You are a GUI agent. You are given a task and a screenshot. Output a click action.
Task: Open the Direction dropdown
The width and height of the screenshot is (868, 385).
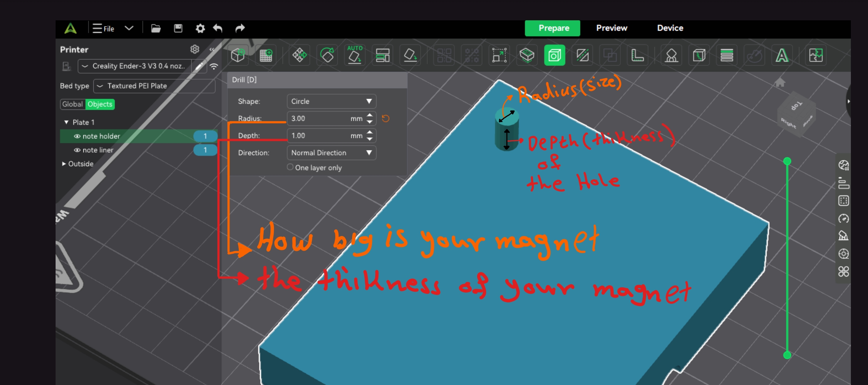331,153
